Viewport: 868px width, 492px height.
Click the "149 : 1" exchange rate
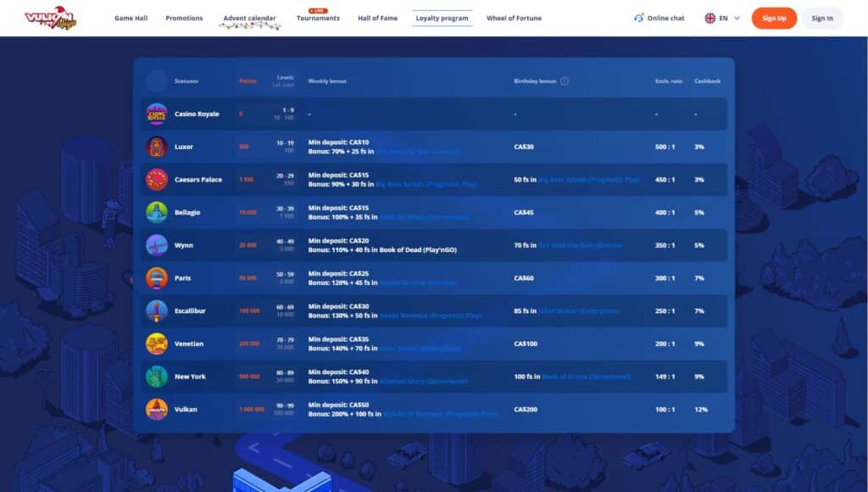click(x=665, y=376)
